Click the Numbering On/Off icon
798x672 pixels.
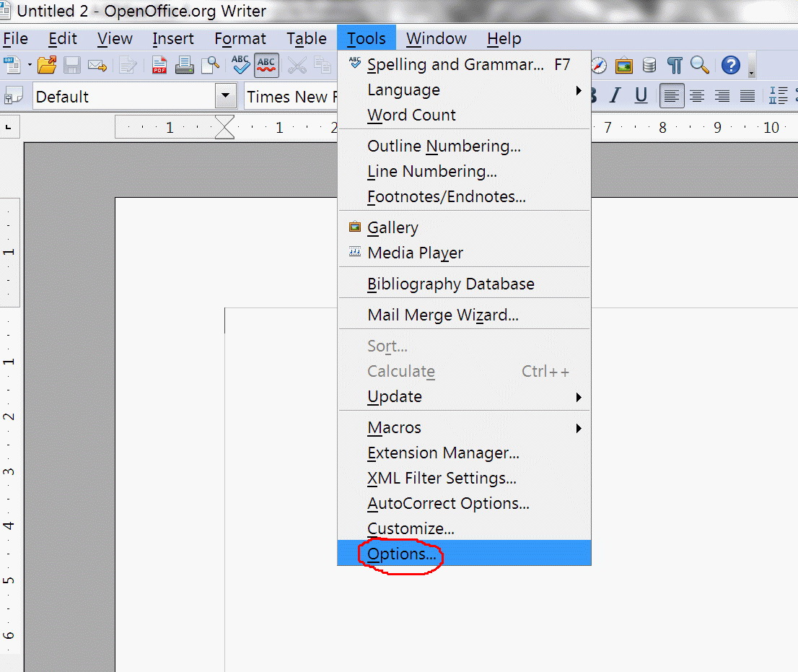[778, 95]
